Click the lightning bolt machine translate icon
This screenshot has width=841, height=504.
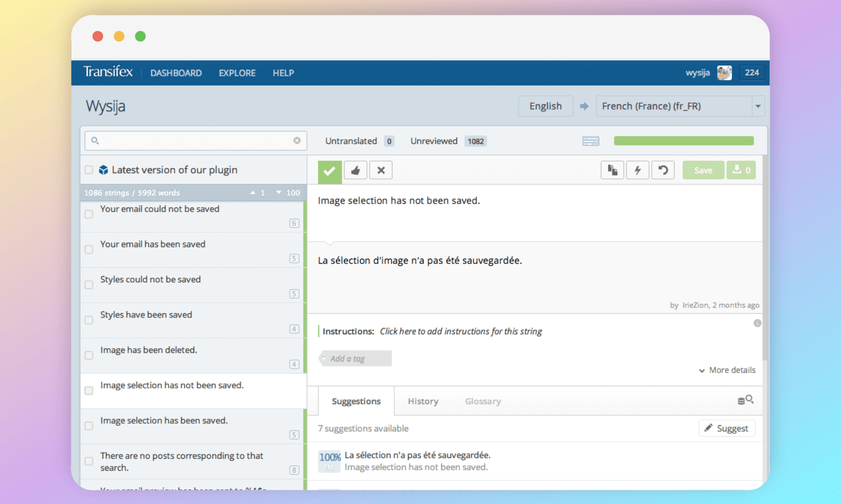tap(638, 170)
